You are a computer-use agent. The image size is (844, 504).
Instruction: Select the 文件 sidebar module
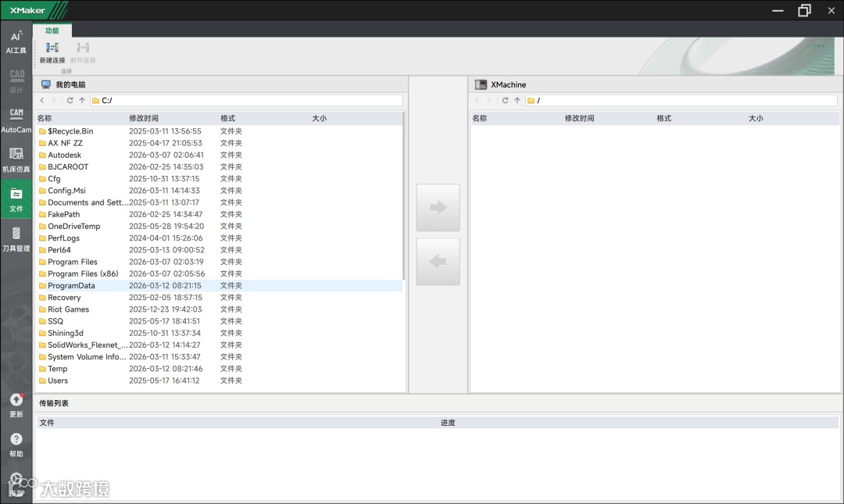point(16,200)
